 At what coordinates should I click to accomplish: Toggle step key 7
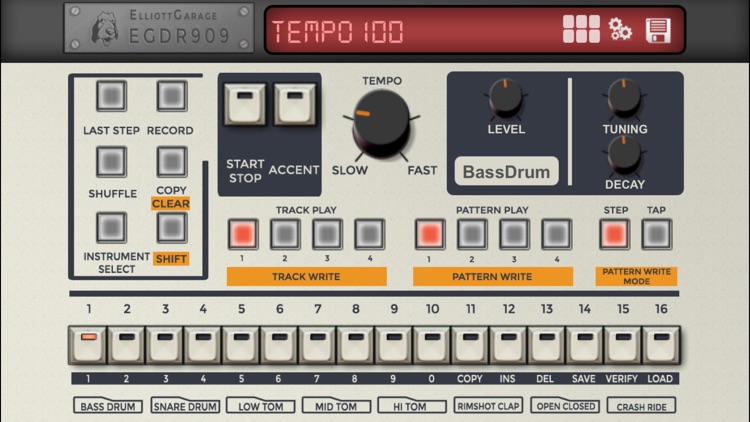318,345
